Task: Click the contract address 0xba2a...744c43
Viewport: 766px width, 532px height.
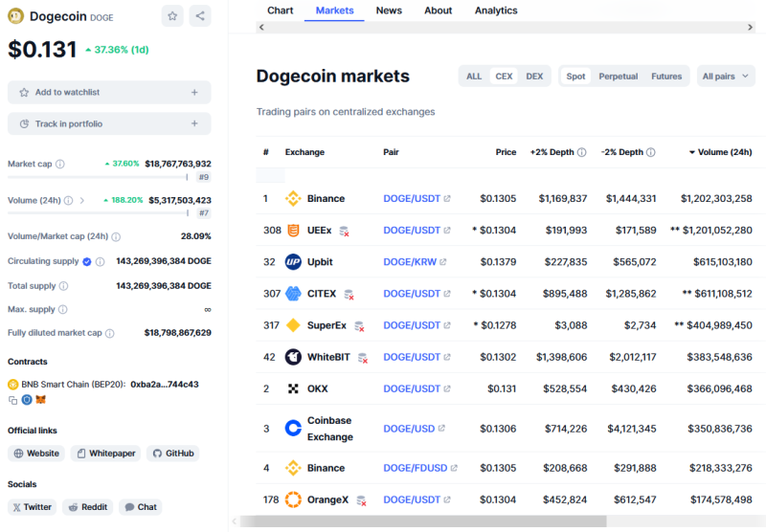Action: pos(165,385)
